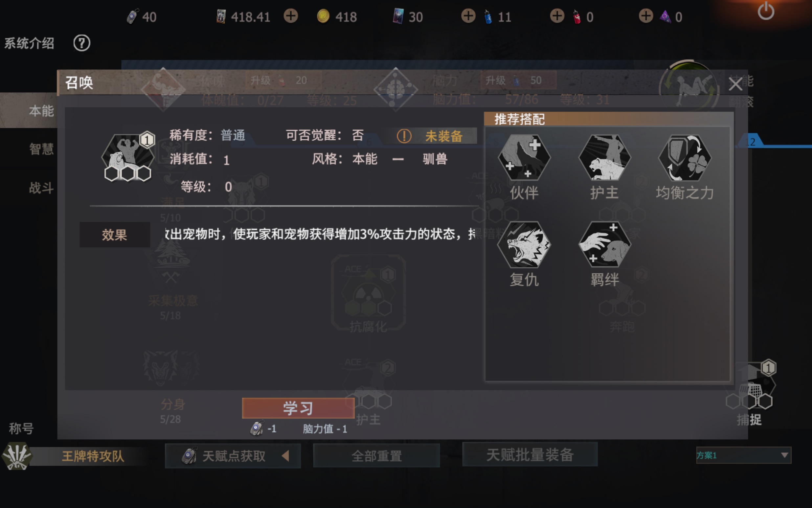Close the 召唤 dialog
This screenshot has width=812, height=508.
pyautogui.click(x=735, y=84)
